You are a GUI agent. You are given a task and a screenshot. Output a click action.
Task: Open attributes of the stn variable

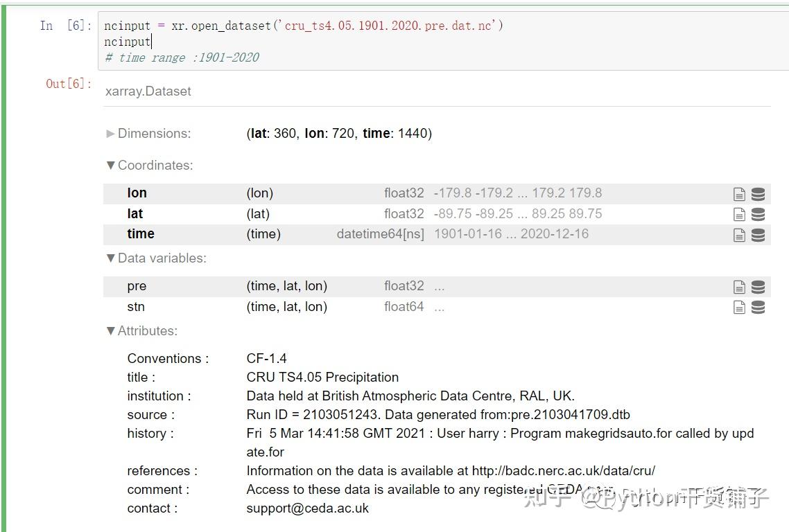(739, 307)
